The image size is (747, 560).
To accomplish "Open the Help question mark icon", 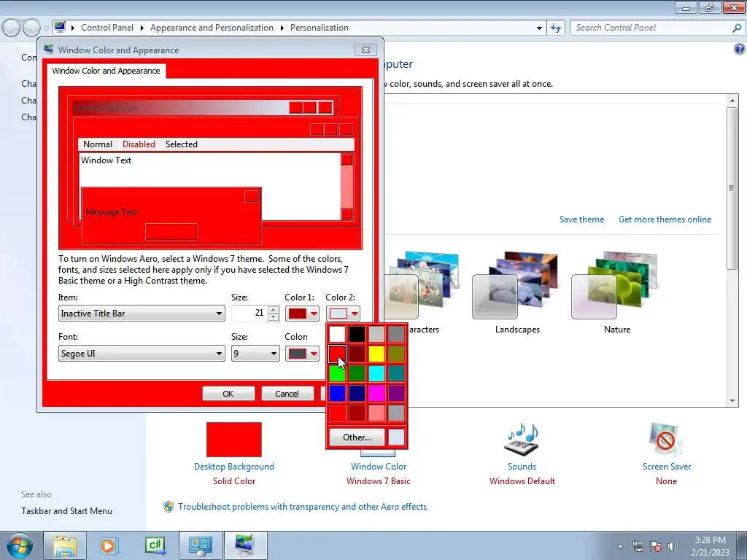I will coord(740,49).
